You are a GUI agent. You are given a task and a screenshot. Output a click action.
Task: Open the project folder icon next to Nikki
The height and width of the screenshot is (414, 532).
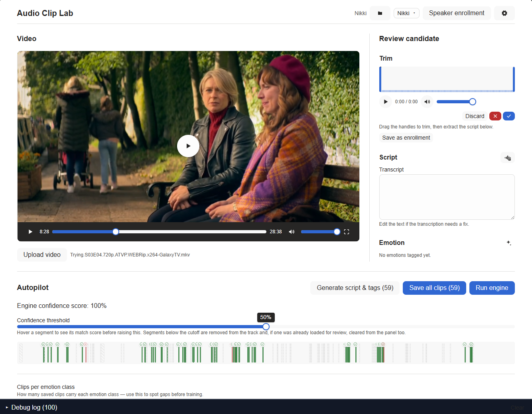click(x=380, y=13)
